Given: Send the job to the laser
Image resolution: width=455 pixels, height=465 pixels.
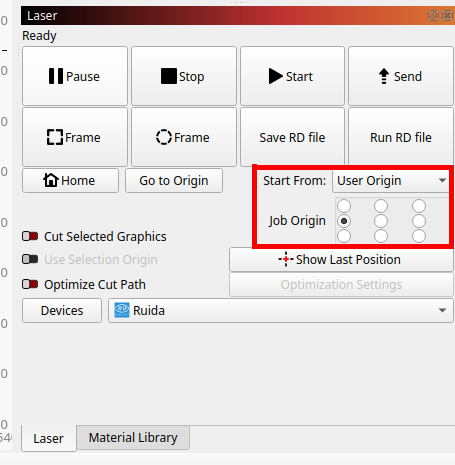Looking at the screenshot, I should pyautogui.click(x=401, y=76).
